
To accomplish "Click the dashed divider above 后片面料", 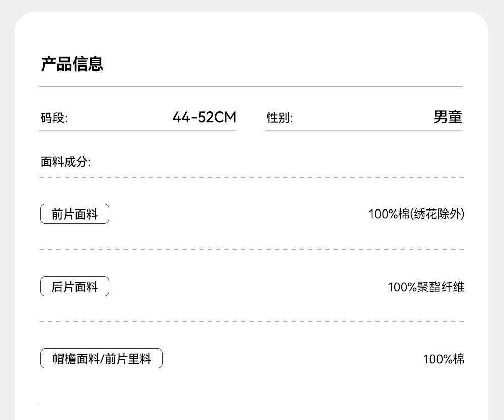I will click(251, 249).
